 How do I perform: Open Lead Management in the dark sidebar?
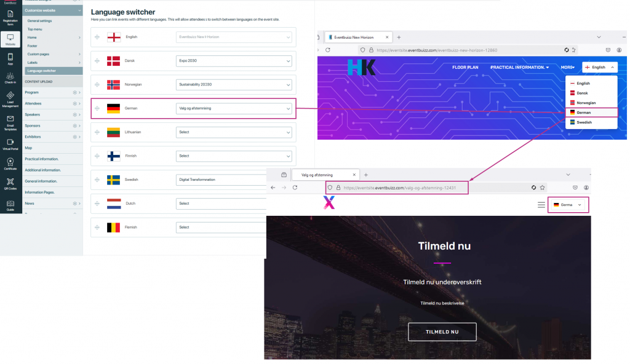(x=10, y=99)
